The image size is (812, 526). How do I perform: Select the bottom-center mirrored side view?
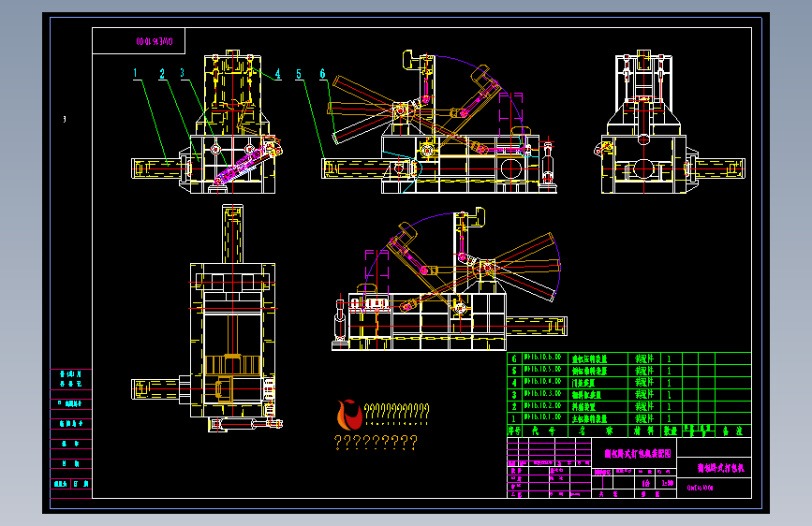(450, 279)
